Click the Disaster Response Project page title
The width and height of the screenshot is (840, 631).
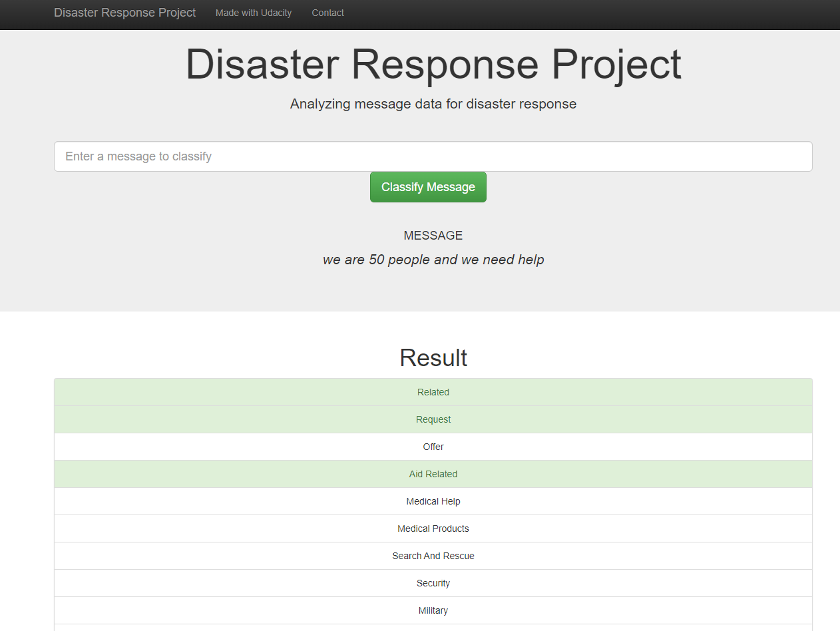433,64
